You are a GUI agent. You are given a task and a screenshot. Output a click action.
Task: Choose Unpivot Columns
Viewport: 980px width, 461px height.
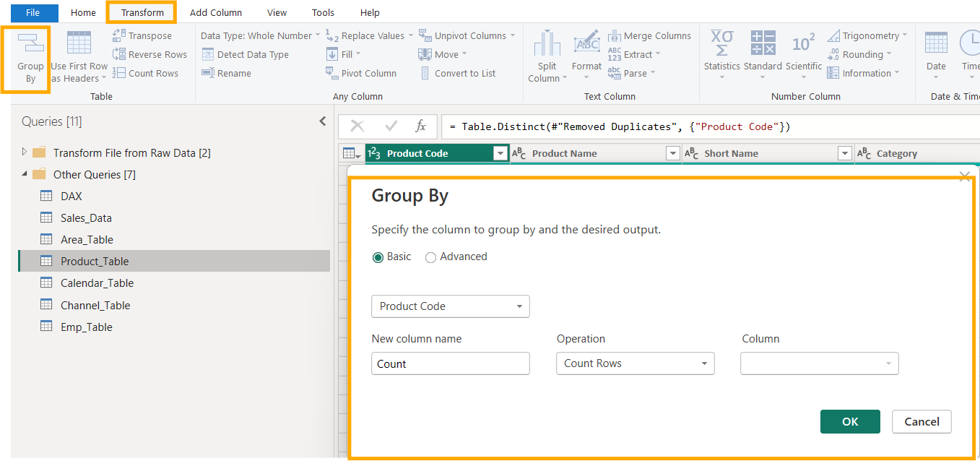(467, 35)
